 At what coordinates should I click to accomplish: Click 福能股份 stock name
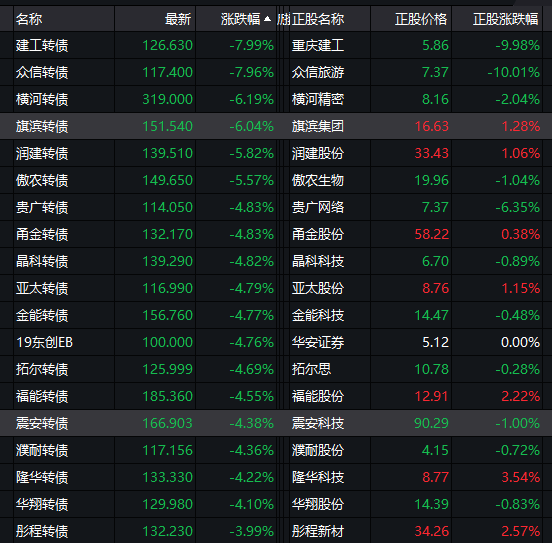point(318,396)
